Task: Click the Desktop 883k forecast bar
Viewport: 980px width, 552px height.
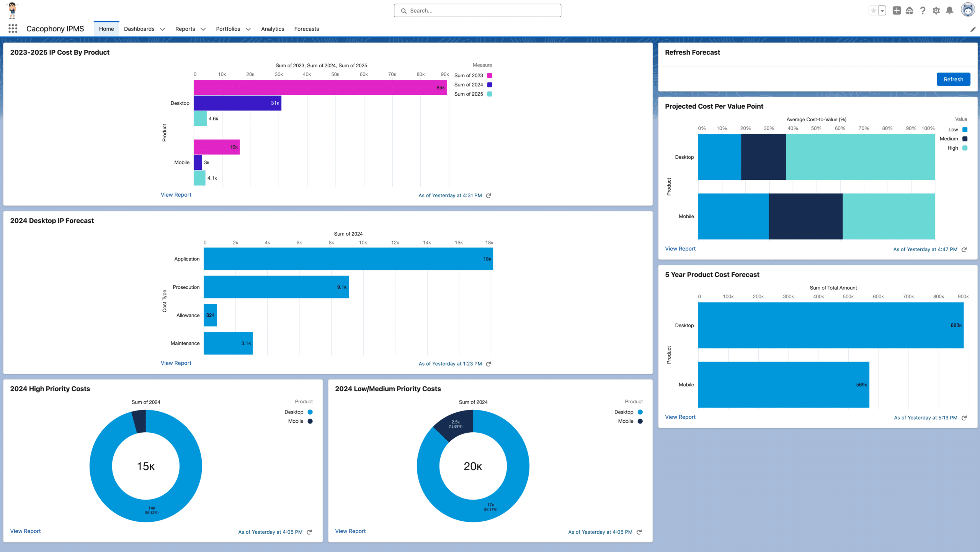Action: [x=831, y=325]
